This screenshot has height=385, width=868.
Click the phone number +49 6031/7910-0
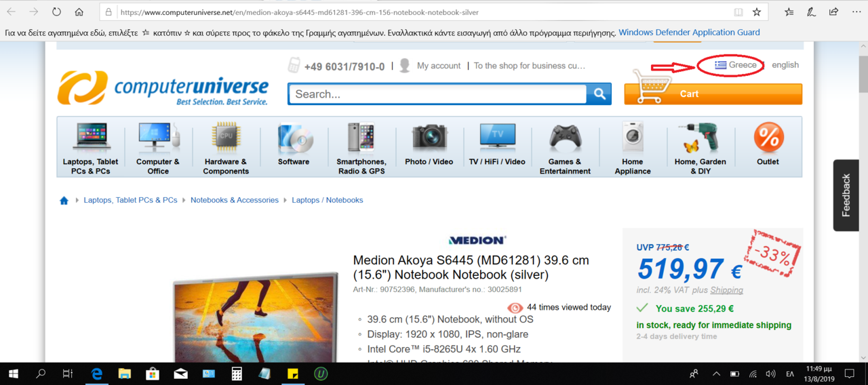click(344, 66)
